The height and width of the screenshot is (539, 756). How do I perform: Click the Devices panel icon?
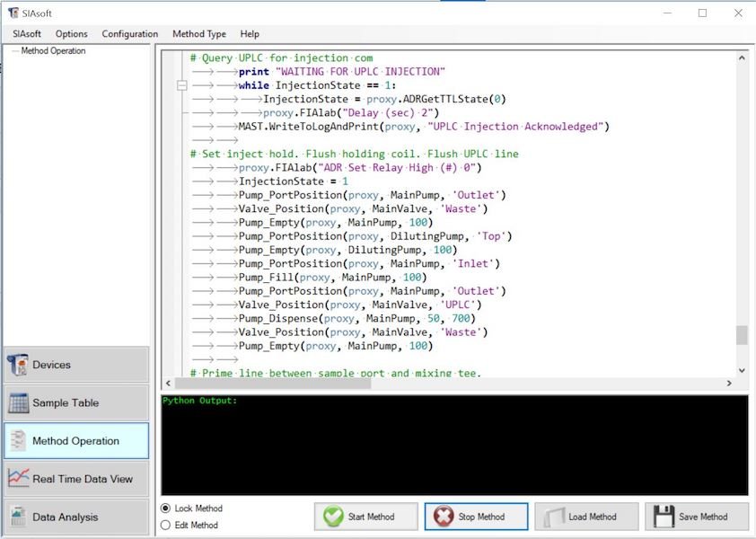[x=18, y=365]
